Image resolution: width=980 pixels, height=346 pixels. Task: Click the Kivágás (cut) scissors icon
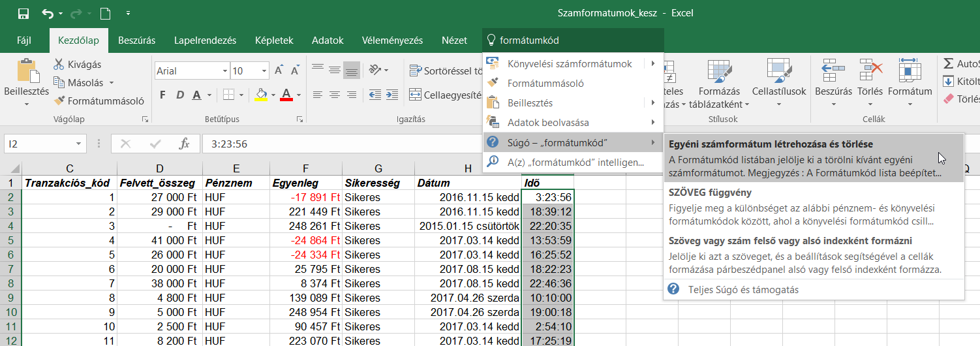click(59, 64)
